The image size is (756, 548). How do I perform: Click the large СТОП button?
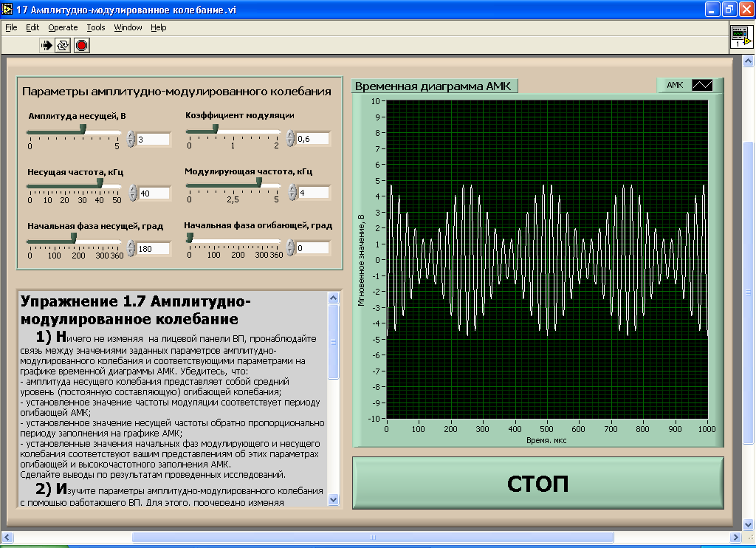[x=538, y=483]
